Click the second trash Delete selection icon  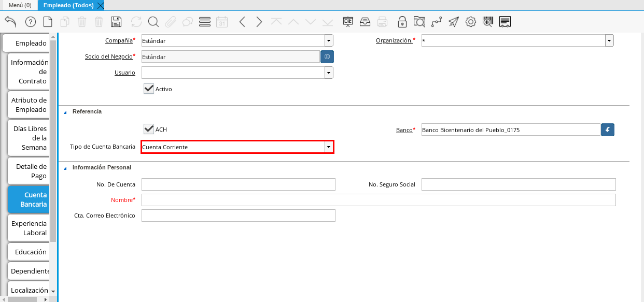(99, 22)
